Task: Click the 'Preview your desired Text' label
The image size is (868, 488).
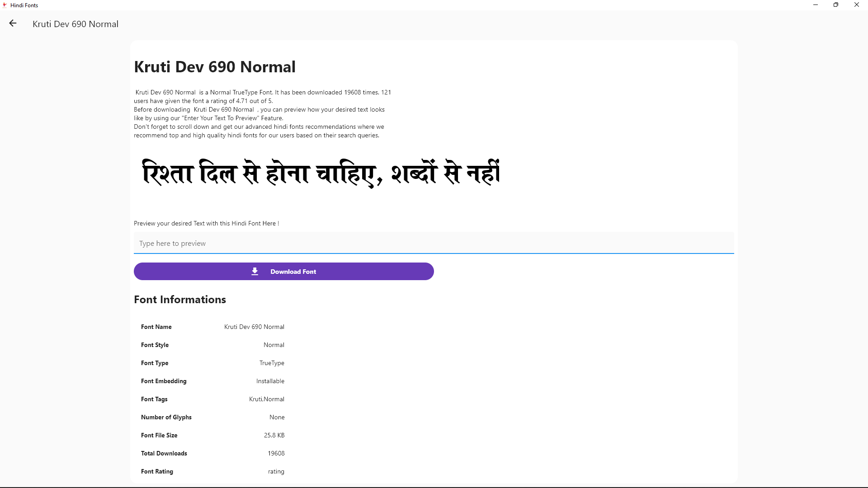Action: click(206, 223)
